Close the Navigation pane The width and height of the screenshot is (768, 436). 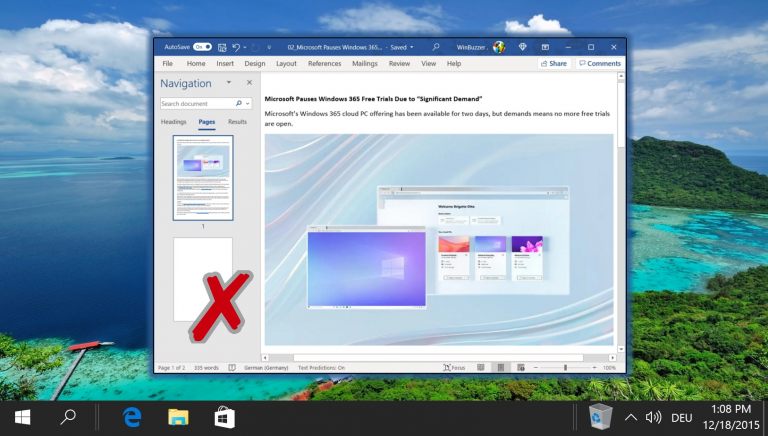[x=249, y=83]
